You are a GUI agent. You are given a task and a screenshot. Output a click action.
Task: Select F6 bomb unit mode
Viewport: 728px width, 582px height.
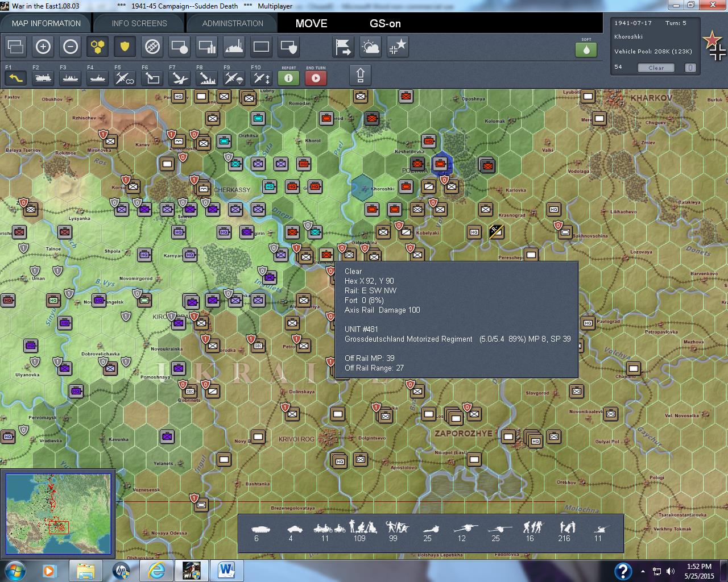point(152,78)
